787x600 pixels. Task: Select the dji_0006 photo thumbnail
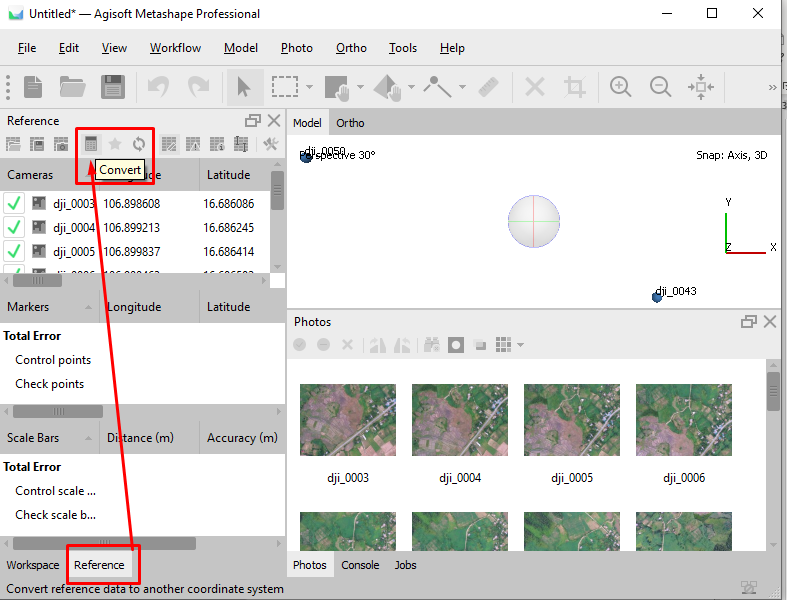[x=684, y=420]
